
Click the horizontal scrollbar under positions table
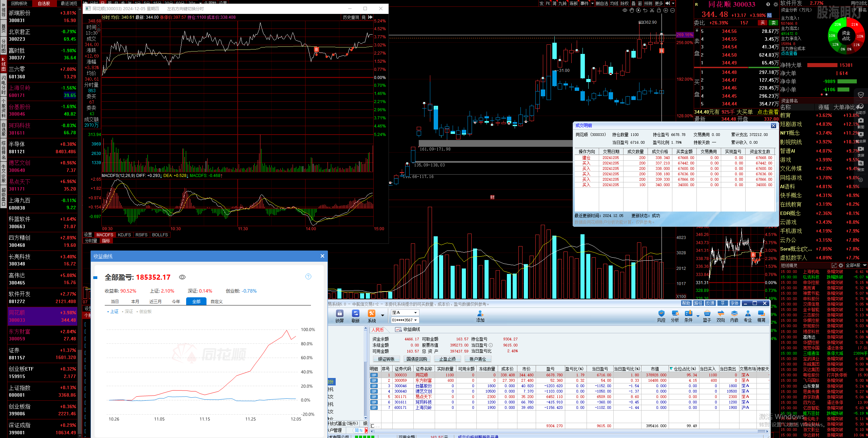(570, 431)
